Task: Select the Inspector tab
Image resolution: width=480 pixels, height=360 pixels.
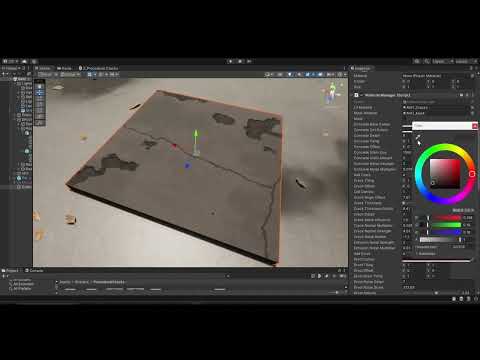Action: coord(361,68)
